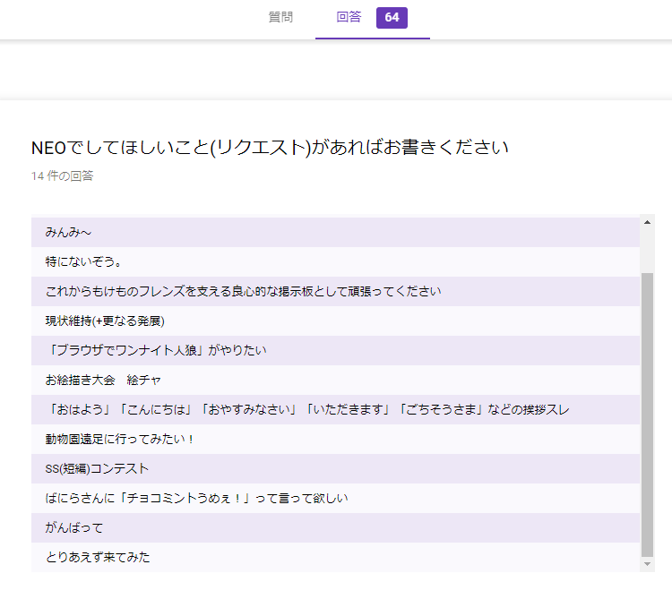The image size is (672, 616).
Task: Click the response list scrollbar thumb
Action: [647, 412]
